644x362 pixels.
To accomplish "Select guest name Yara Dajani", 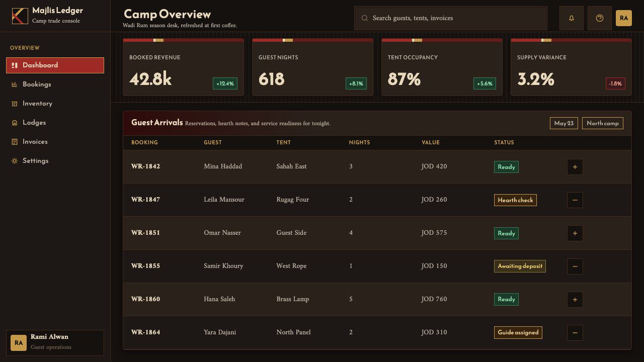I will click(220, 332).
